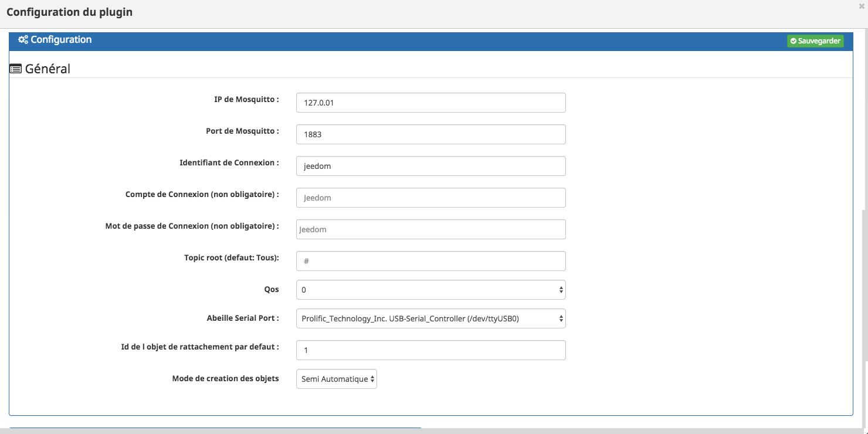Image resolution: width=868 pixels, height=434 pixels.
Task: Click the 'Qos' label
Action: click(272, 289)
